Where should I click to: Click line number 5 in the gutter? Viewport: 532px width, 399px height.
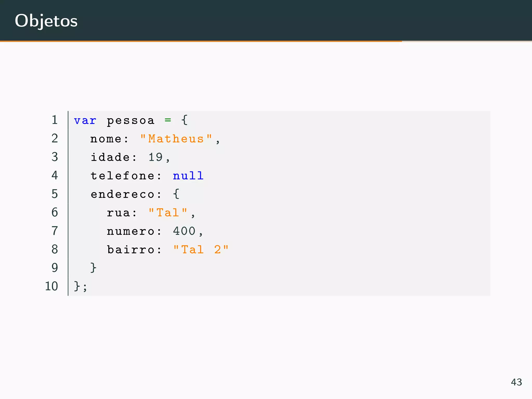[x=55, y=194]
